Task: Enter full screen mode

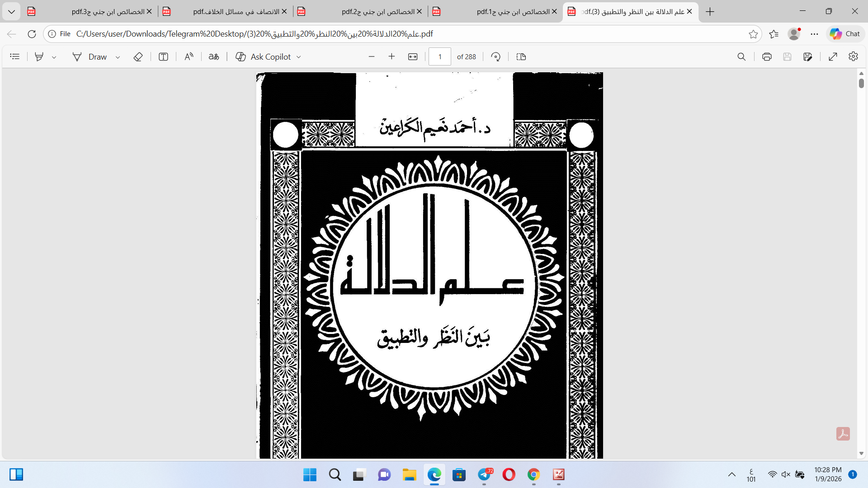Action: tap(833, 56)
